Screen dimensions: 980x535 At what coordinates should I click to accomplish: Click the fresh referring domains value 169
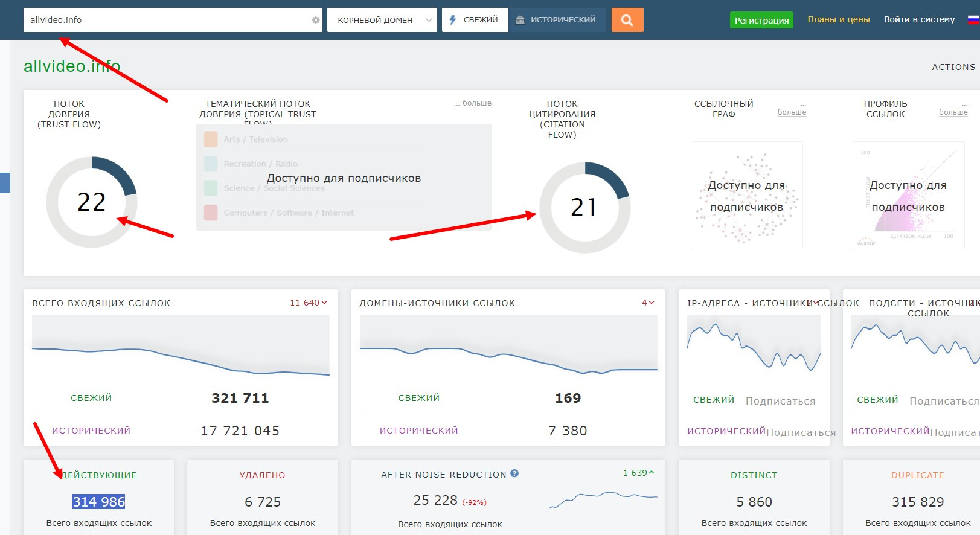[568, 398]
